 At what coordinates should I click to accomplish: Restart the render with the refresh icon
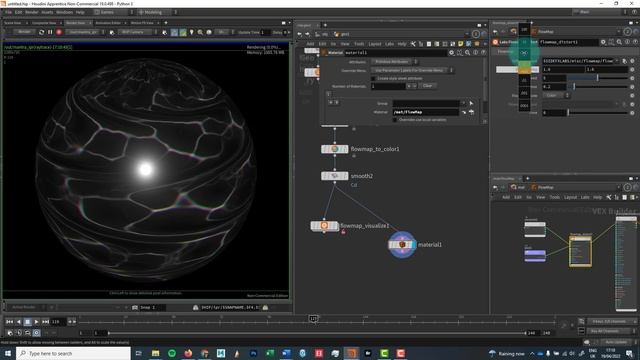pyautogui.click(x=41, y=32)
